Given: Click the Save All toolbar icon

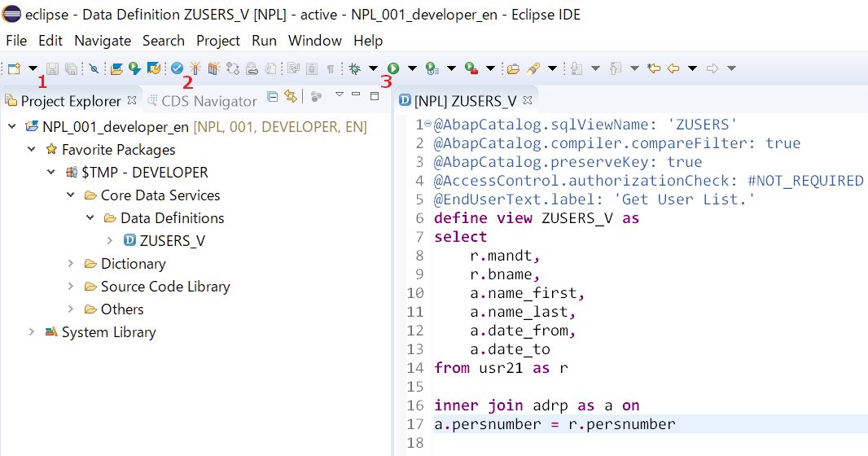Looking at the screenshot, I should pyautogui.click(x=71, y=68).
